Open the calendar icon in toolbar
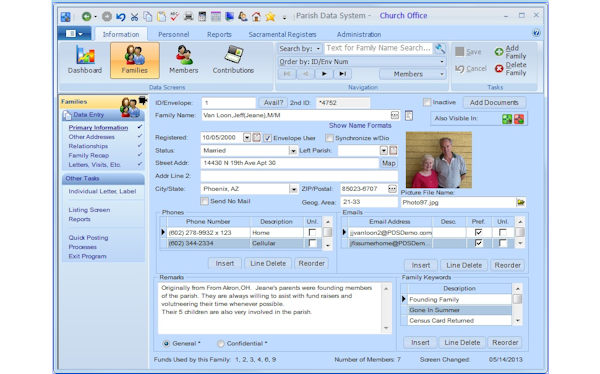Screen dimensions: 600x374 (x=216, y=16)
